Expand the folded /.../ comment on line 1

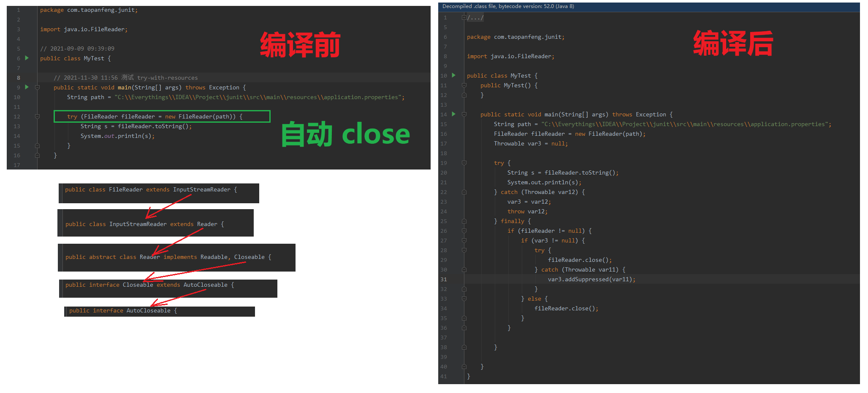point(464,18)
